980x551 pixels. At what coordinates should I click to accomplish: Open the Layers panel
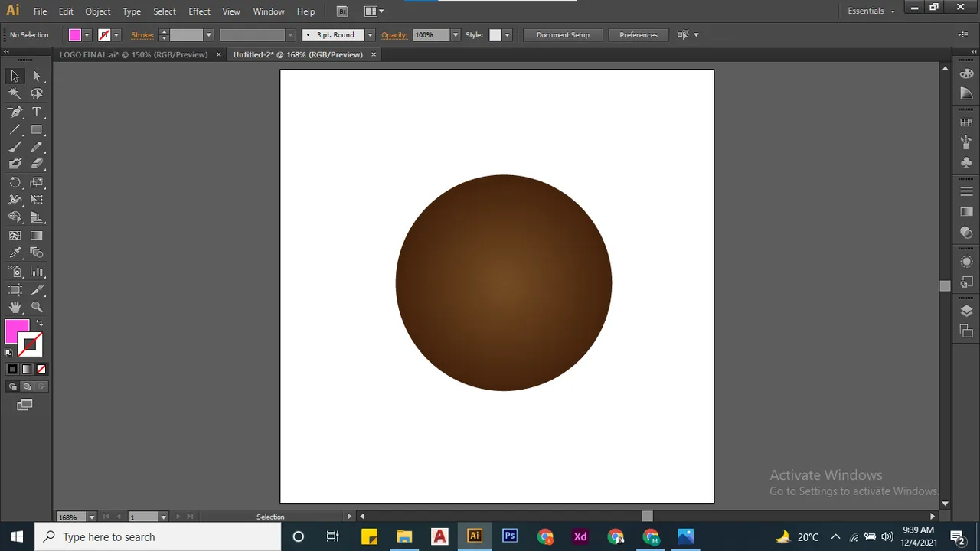tap(966, 311)
